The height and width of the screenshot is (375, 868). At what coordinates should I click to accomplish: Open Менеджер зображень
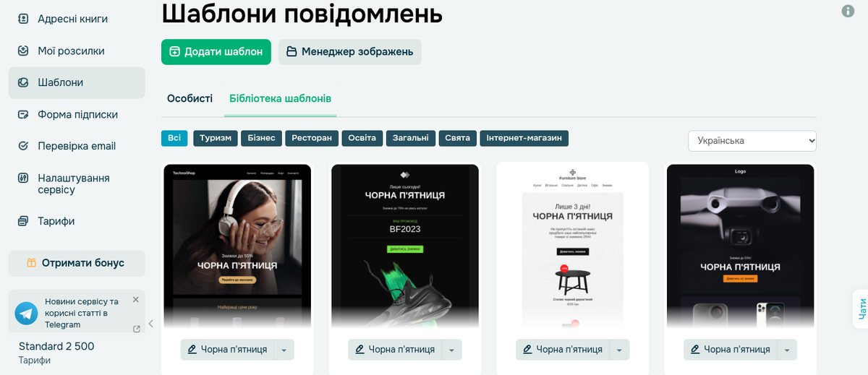[349, 52]
